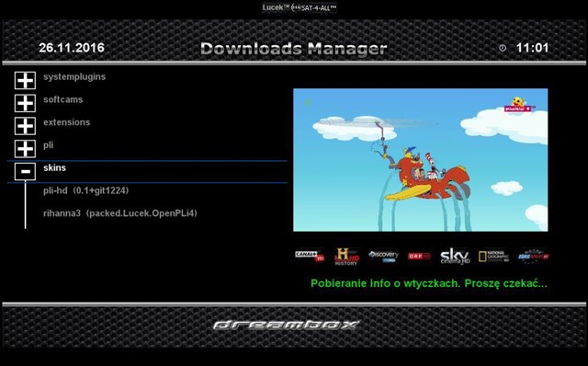Select the softcams entry

point(63,99)
